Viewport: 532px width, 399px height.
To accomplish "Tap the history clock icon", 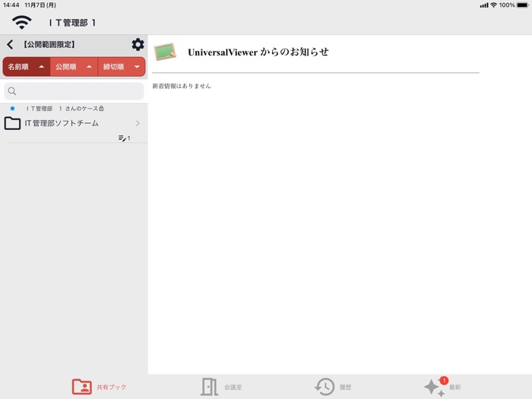I will click(325, 387).
